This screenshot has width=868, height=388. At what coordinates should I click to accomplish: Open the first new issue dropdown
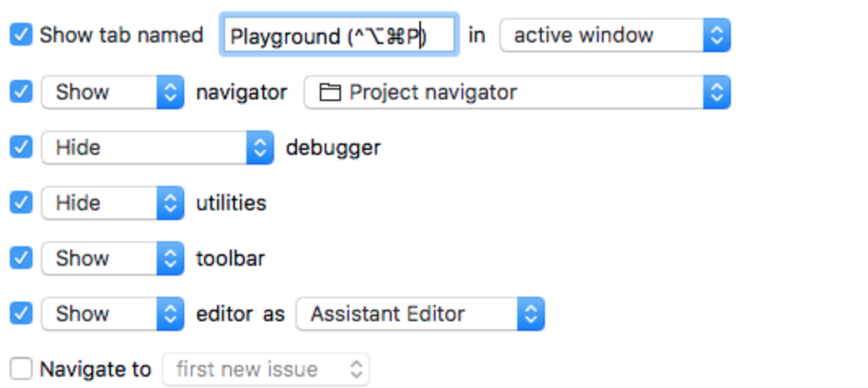[266, 369]
